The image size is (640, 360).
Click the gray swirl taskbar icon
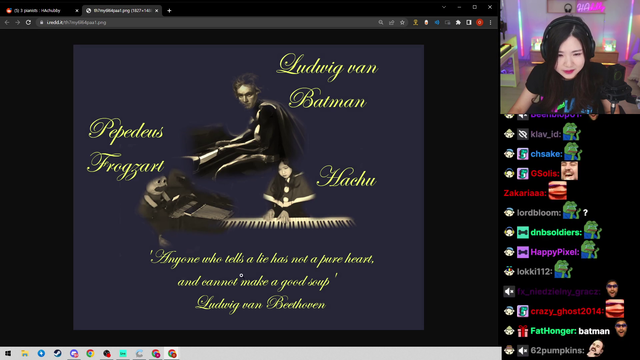pyautogui.click(x=139, y=353)
